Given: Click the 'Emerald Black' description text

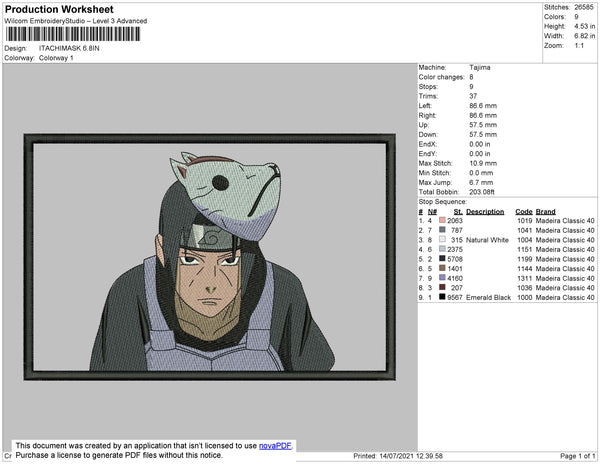Looking at the screenshot, I should coord(489,297).
